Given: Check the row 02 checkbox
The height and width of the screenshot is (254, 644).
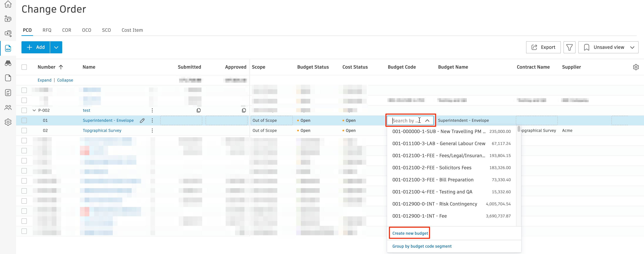Looking at the screenshot, I should (24, 131).
